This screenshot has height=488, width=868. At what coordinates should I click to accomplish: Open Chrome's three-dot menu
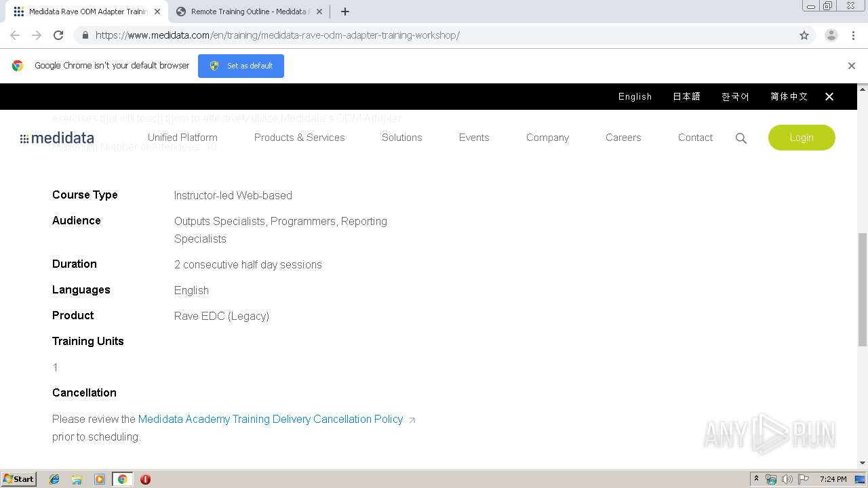[x=853, y=35]
